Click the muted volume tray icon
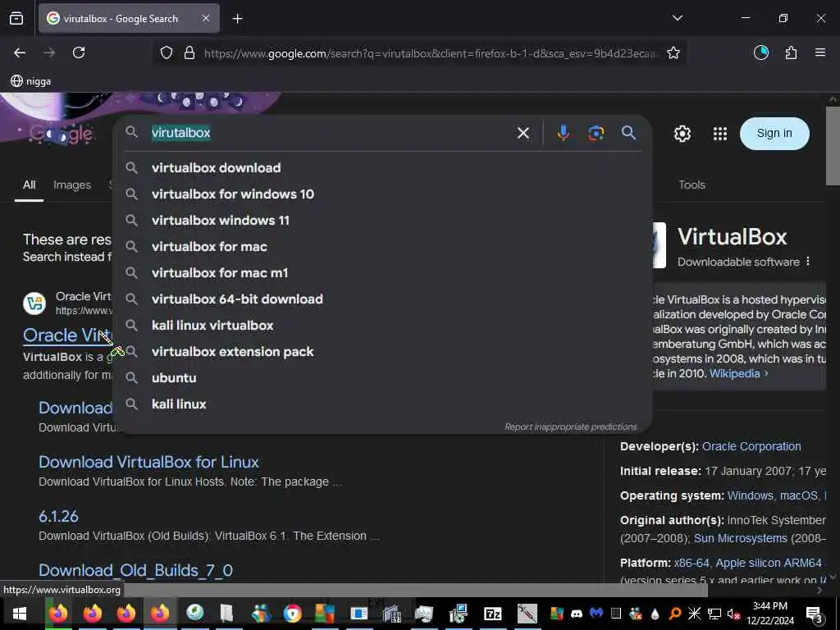The width and height of the screenshot is (840, 630). pos(733,614)
